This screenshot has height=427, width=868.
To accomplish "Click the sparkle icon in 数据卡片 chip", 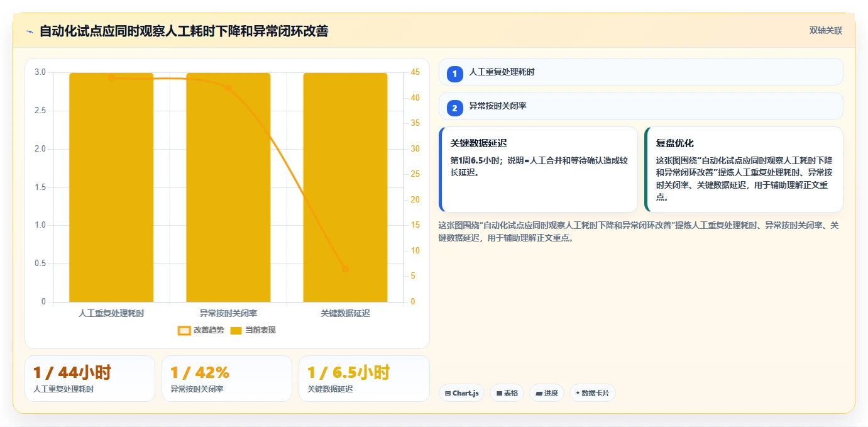I will pos(578,394).
